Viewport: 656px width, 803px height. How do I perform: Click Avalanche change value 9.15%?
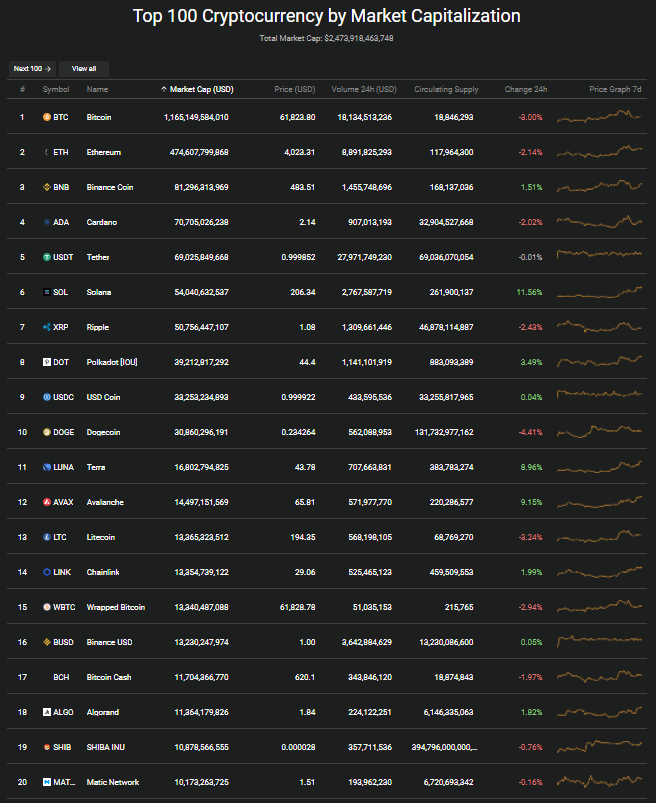[x=531, y=502]
